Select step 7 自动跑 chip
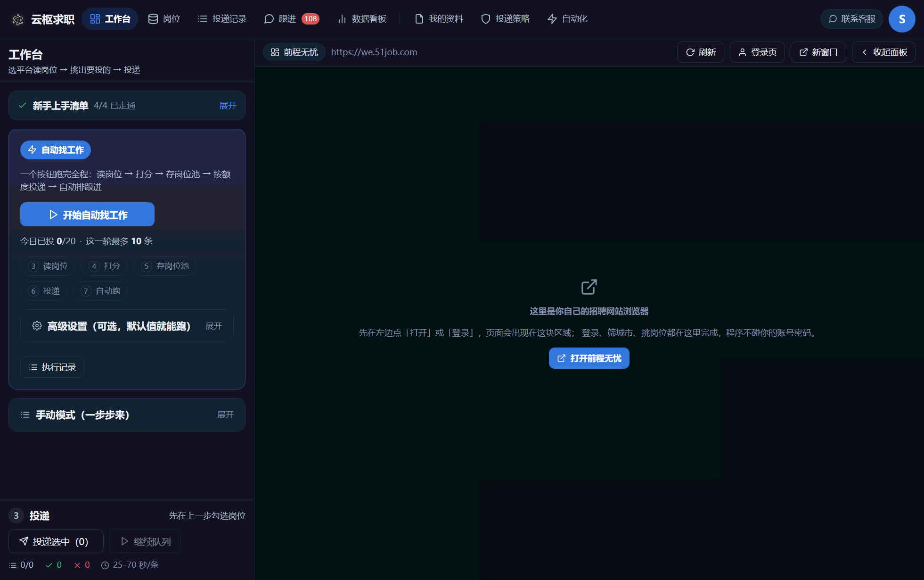924x580 pixels. click(100, 291)
